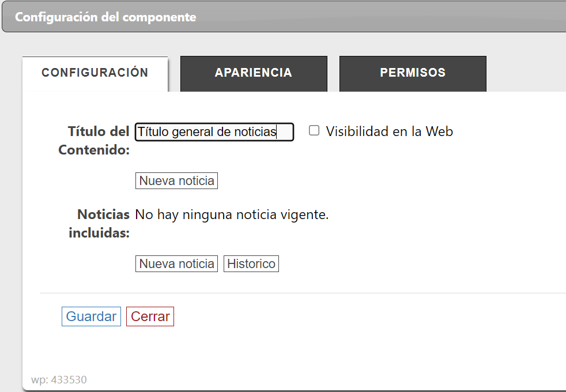Click the 'Configuración del componente' header title
This screenshot has width=566, height=392.
[x=105, y=17]
